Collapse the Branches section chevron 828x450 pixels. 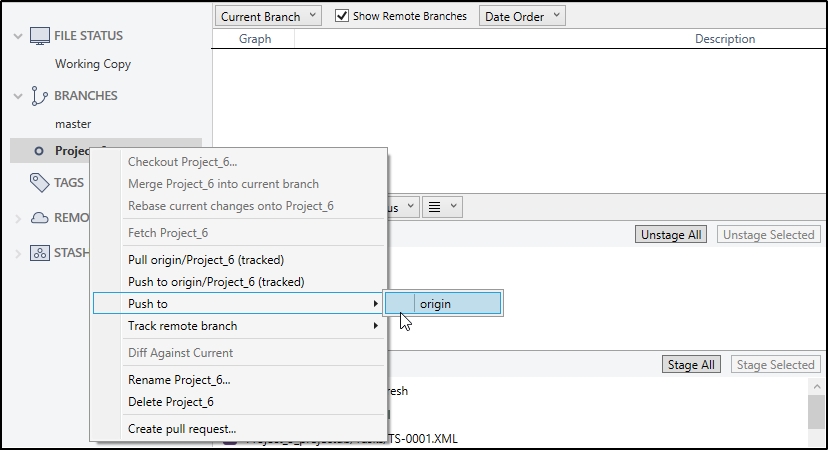pos(18,96)
